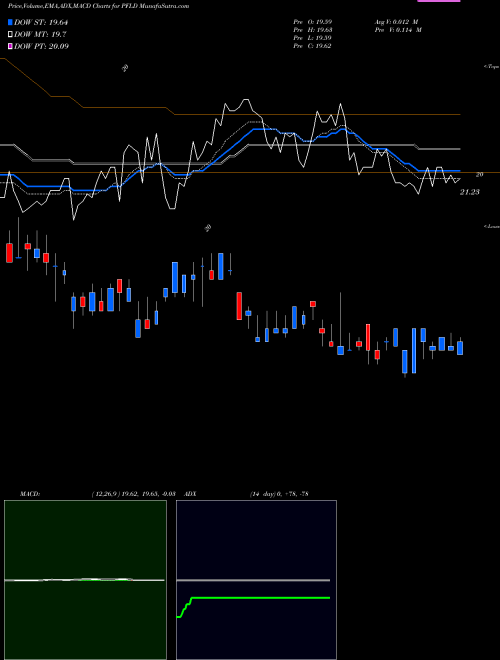
Task: Click the 20 price level label
Action: pyautogui.click(x=479, y=174)
